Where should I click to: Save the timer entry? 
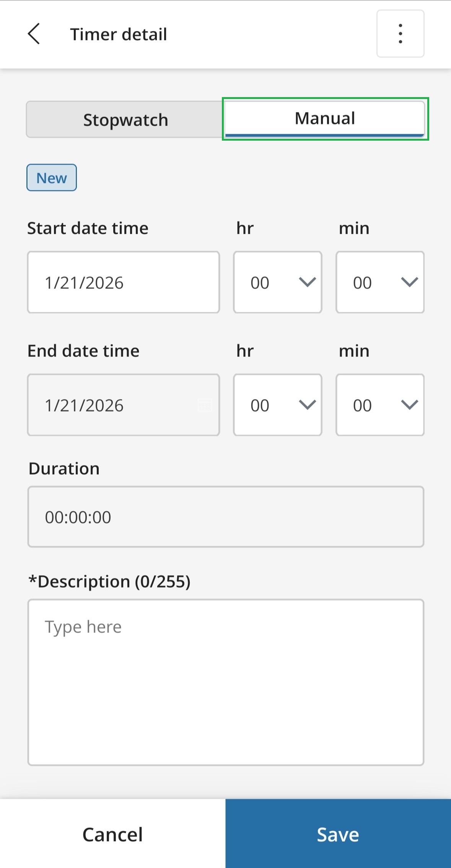pos(338,834)
